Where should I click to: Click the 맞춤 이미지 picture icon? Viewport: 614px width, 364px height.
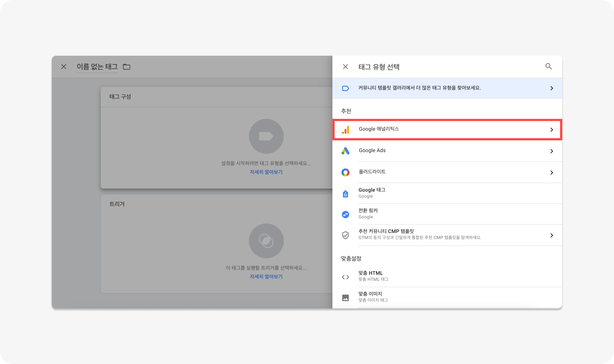click(x=345, y=298)
